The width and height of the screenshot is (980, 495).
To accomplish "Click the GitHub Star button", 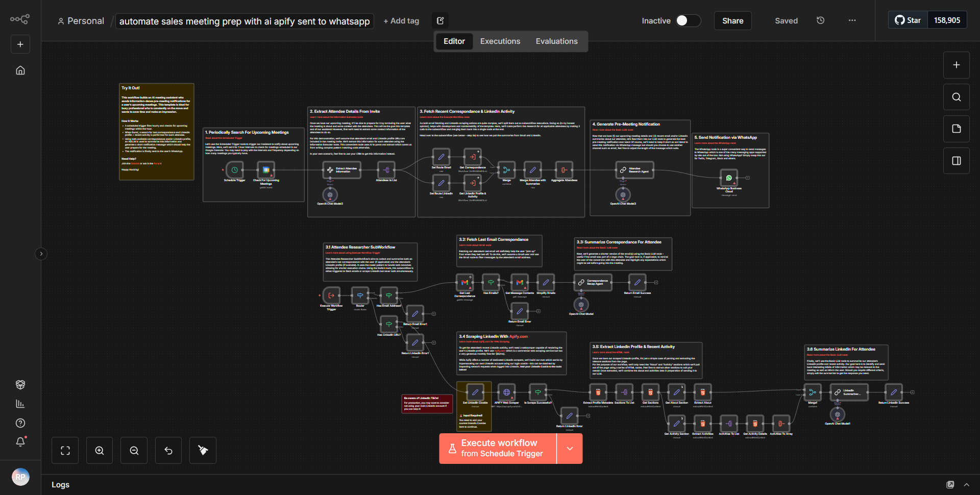I will click(908, 20).
